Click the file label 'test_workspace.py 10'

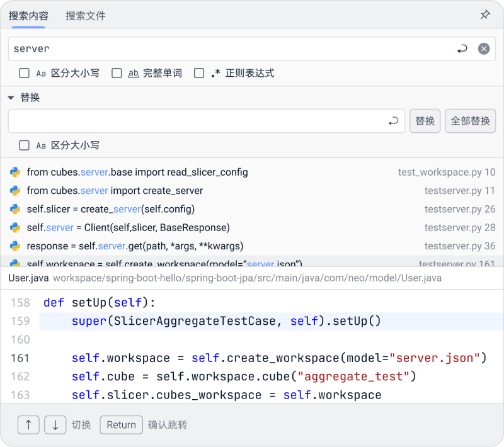point(447,172)
